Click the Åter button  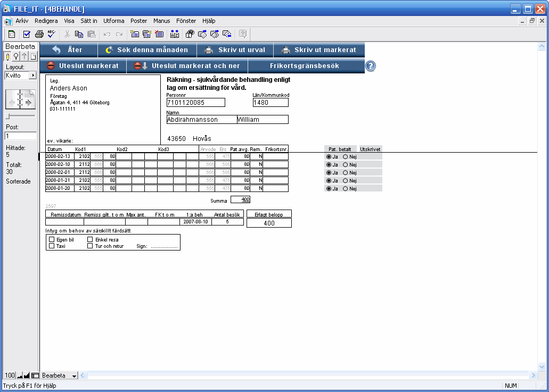[69, 50]
